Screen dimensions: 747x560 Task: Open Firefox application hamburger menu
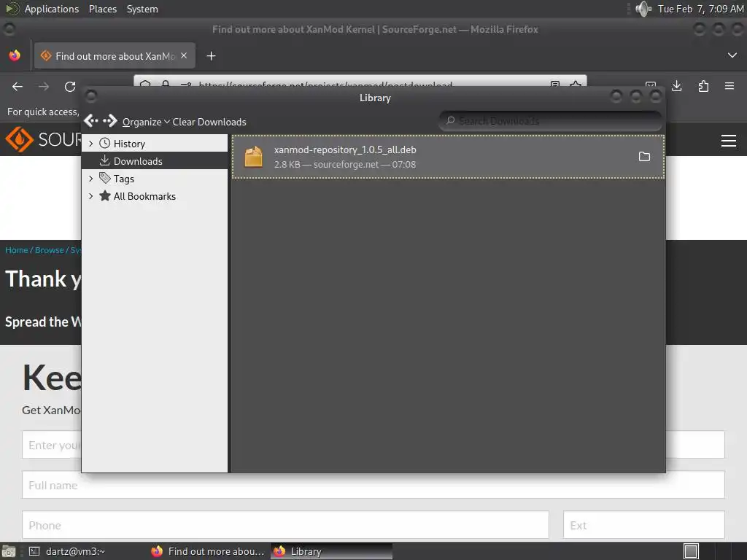pos(729,86)
